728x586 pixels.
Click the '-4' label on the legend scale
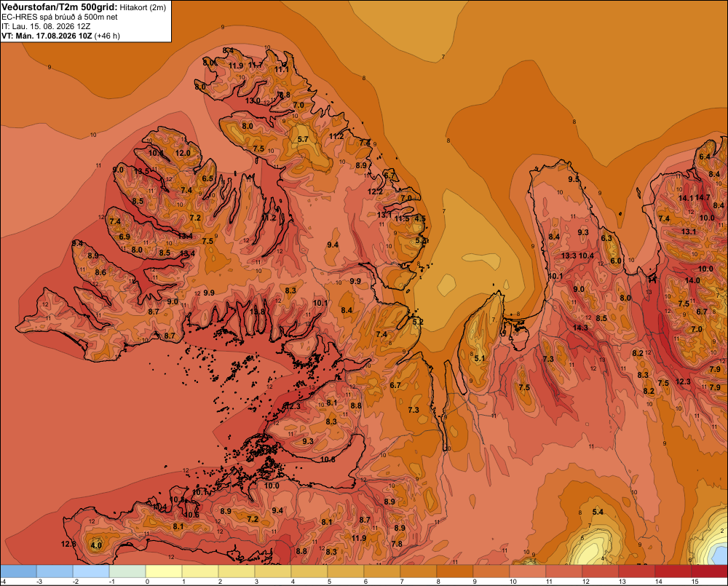click(3, 582)
